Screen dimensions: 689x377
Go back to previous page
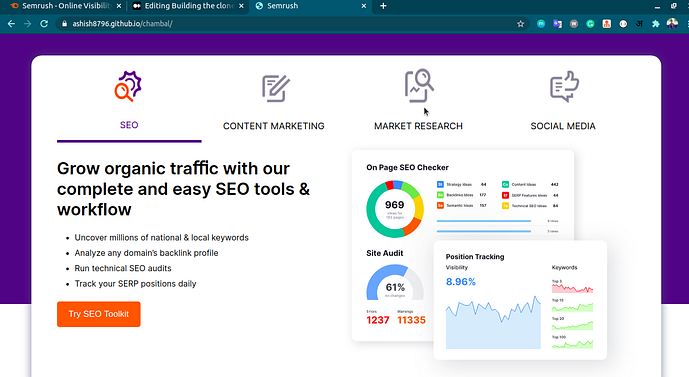point(11,24)
